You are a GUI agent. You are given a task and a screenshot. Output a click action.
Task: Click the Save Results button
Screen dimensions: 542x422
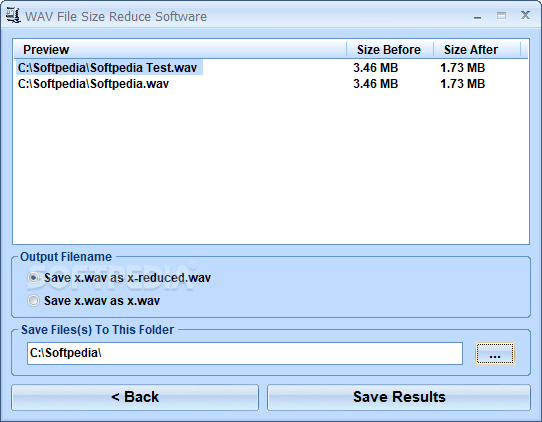[399, 397]
